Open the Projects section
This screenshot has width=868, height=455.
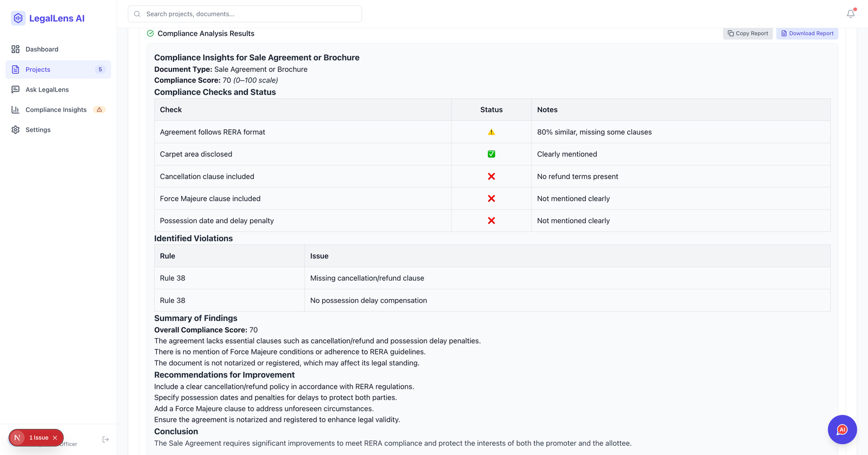(x=58, y=69)
